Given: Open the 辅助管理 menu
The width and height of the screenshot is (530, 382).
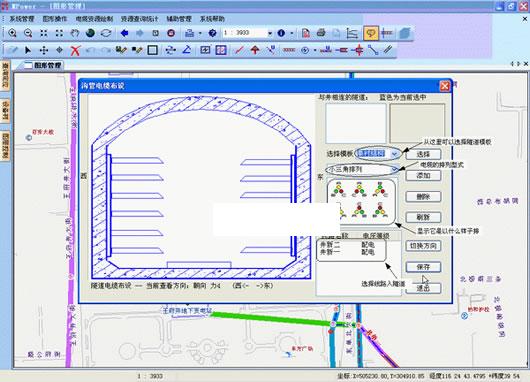Looking at the screenshot, I should (x=179, y=19).
